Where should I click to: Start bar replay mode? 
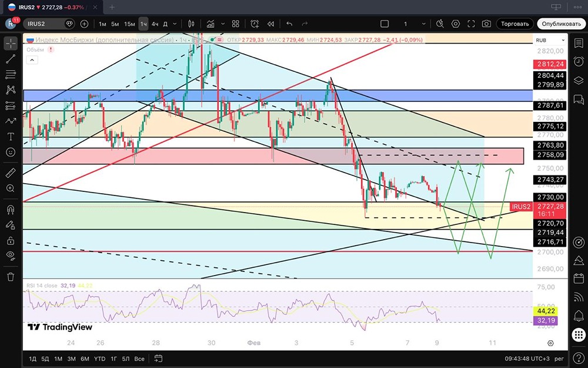click(270, 24)
